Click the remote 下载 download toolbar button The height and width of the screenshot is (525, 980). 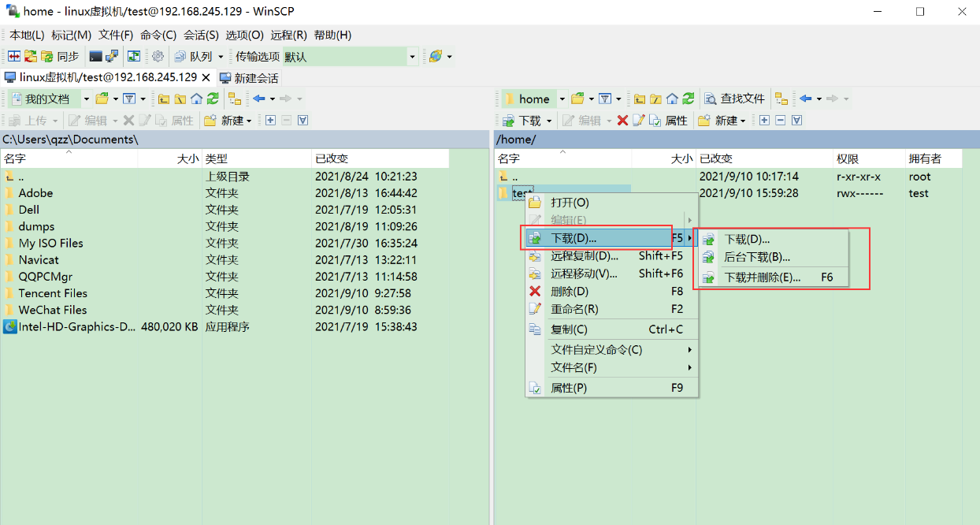(x=522, y=121)
